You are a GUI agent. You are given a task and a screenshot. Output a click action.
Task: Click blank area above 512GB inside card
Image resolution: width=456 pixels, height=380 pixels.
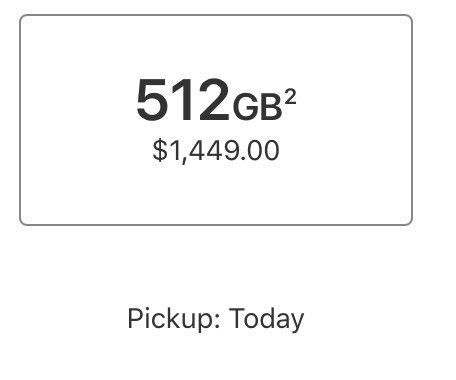[x=216, y=45]
